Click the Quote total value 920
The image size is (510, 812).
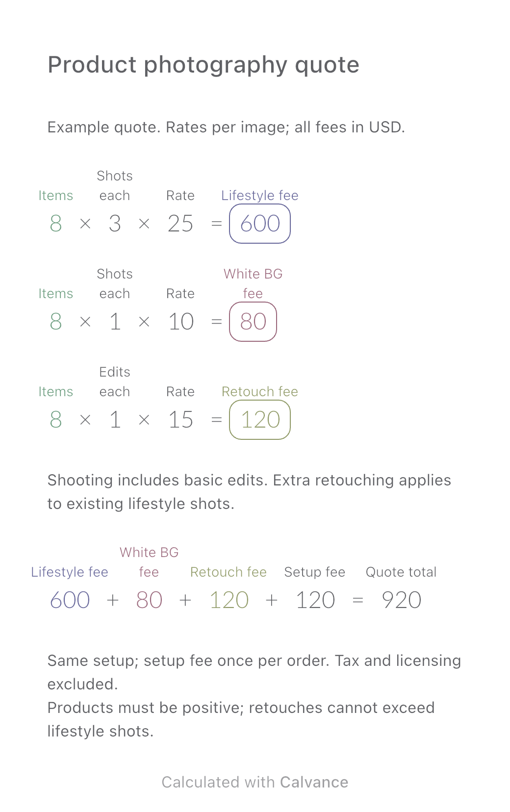click(x=402, y=600)
